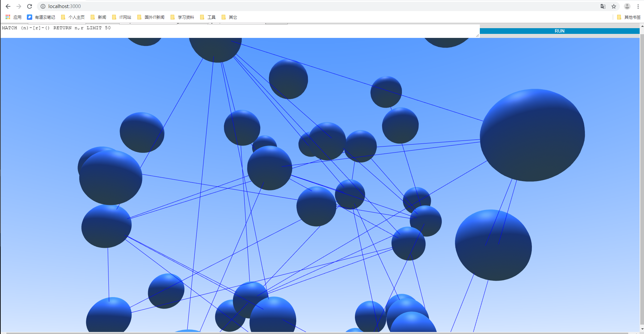The width and height of the screenshot is (644, 334).
Task: Click the vertical scrollbar up arrow
Action: [x=642, y=26]
